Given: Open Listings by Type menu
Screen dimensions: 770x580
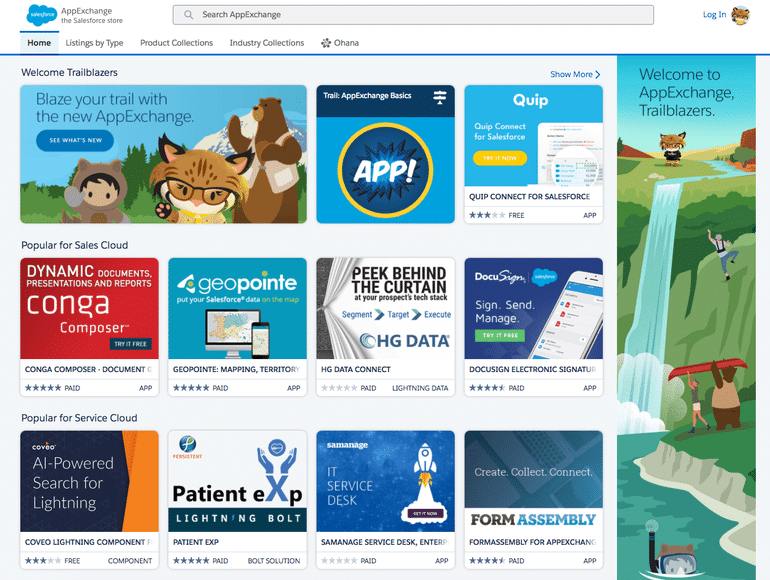Looking at the screenshot, I should pyautogui.click(x=94, y=43).
